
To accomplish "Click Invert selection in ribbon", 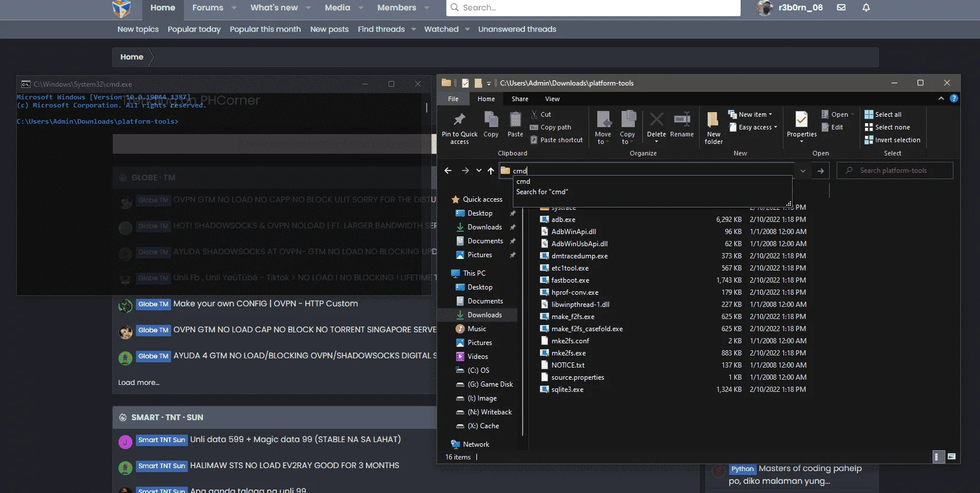I will [x=892, y=140].
